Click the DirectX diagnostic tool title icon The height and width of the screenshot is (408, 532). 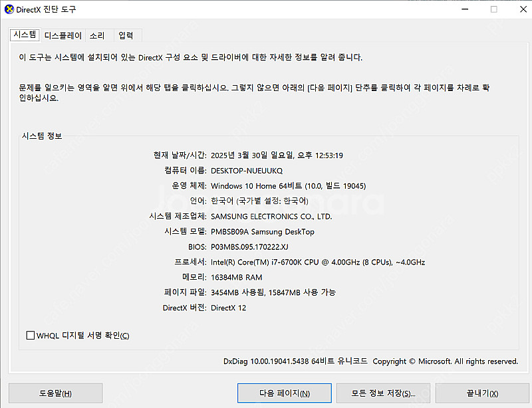tap(9, 9)
